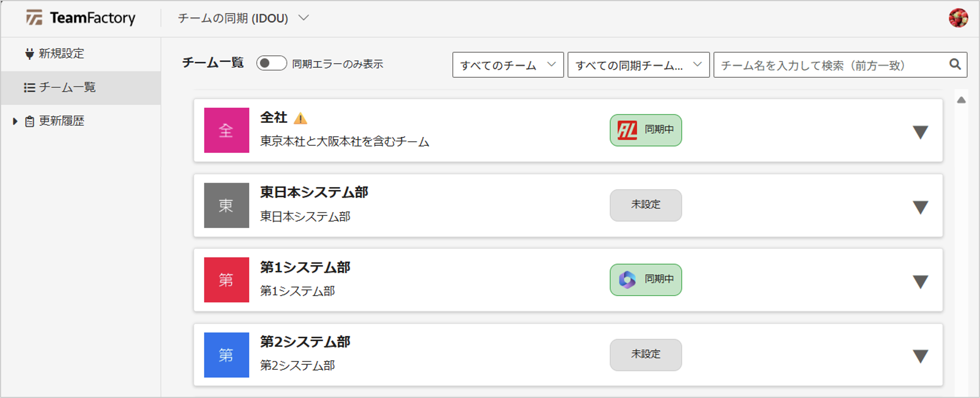Click the warning icon beside 全社

pyautogui.click(x=300, y=118)
